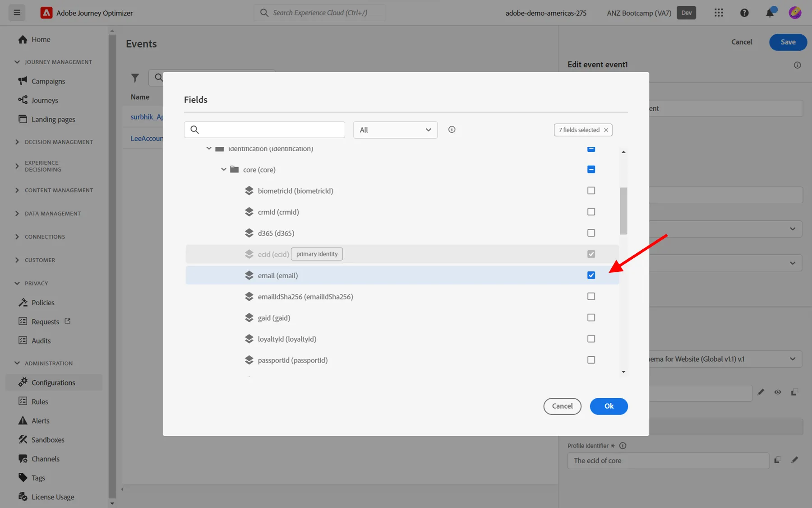The width and height of the screenshot is (812, 508).
Task: Check the gaid field checkbox
Action: (x=591, y=318)
